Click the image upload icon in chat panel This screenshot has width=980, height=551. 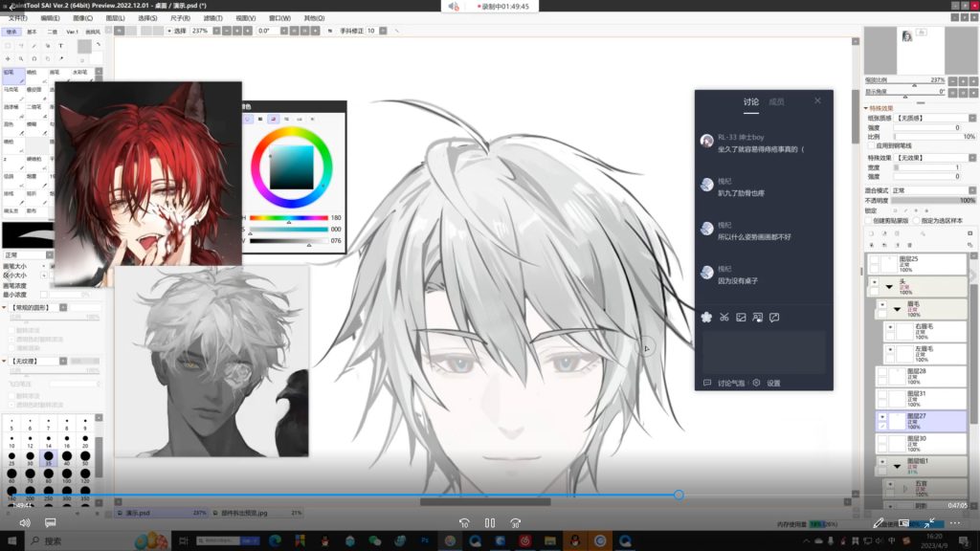click(741, 317)
